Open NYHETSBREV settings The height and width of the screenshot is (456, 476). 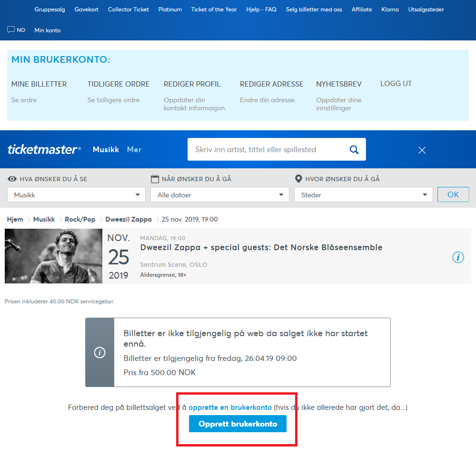[x=339, y=84]
